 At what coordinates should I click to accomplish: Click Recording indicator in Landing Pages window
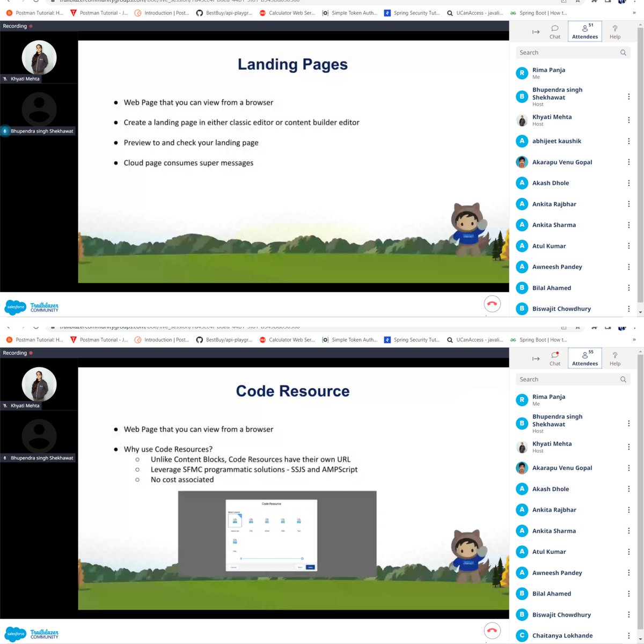[x=18, y=26]
